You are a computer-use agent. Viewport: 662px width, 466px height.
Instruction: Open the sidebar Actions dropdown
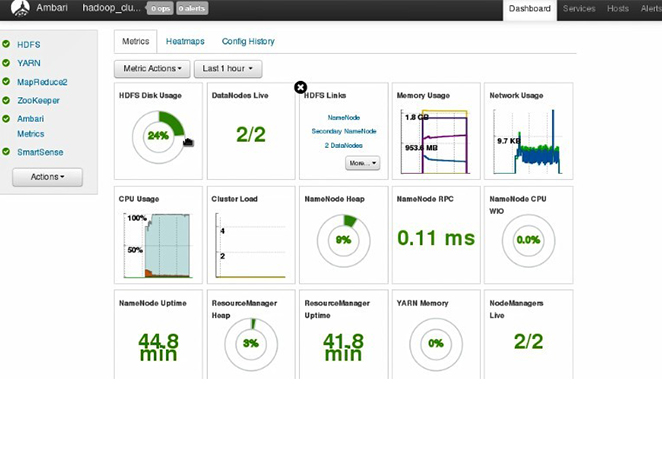pos(47,177)
